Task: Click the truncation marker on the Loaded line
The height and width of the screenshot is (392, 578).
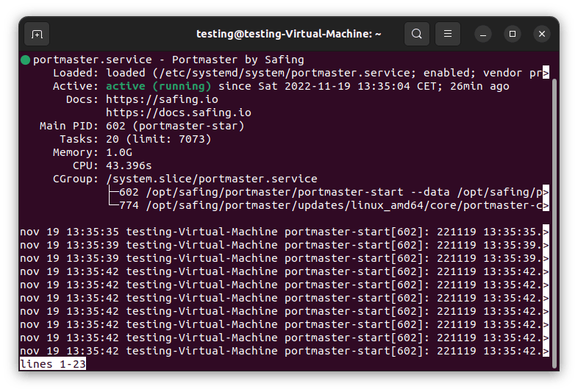Action: point(546,73)
